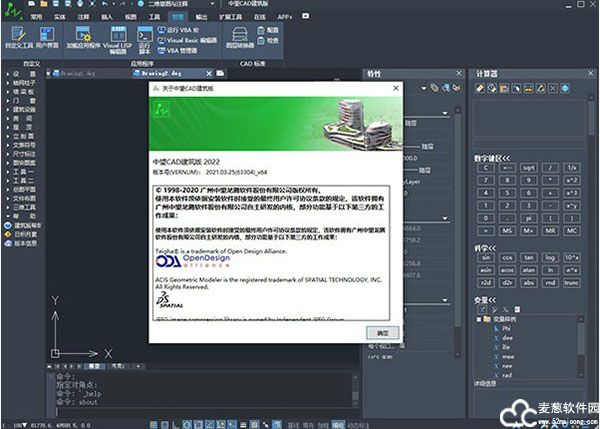600x429 pixels.
Task: Click the 检查 CAD standards check icon
Action: 268,40
